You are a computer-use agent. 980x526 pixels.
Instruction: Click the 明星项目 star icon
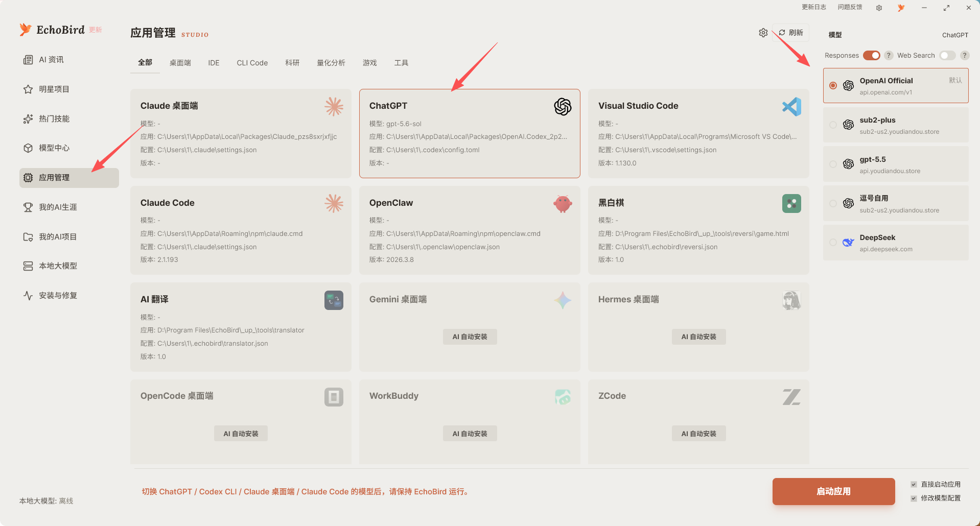coord(28,89)
